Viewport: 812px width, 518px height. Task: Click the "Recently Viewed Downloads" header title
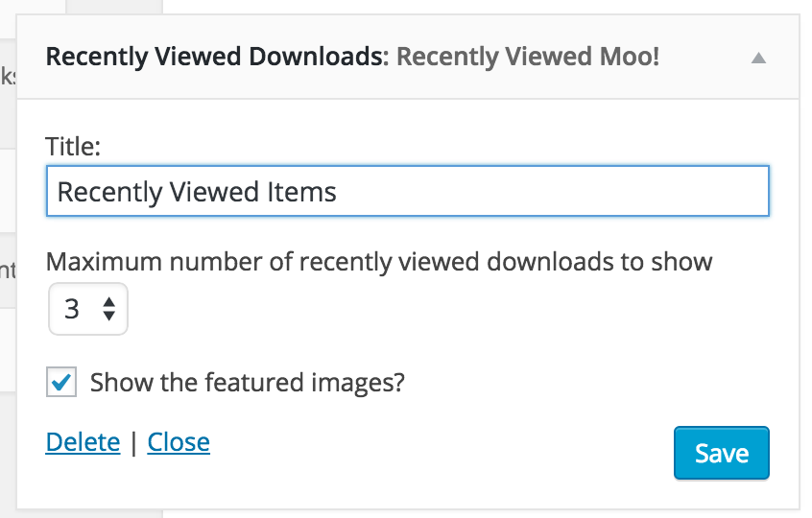(213, 57)
